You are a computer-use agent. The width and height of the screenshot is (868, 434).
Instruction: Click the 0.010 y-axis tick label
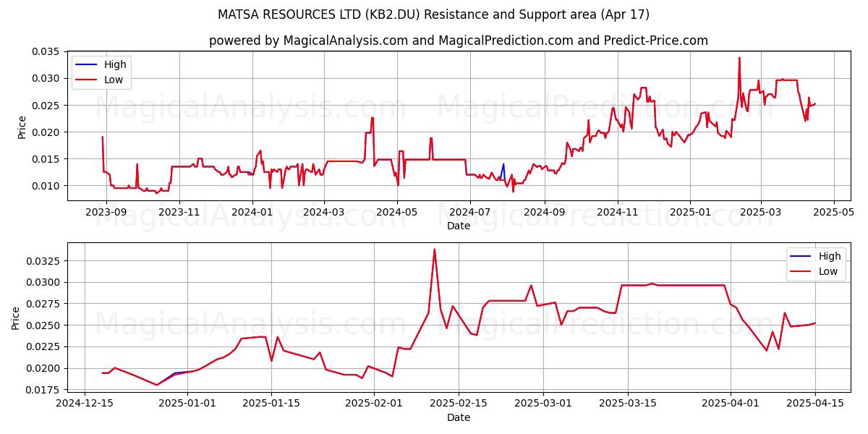48,185
